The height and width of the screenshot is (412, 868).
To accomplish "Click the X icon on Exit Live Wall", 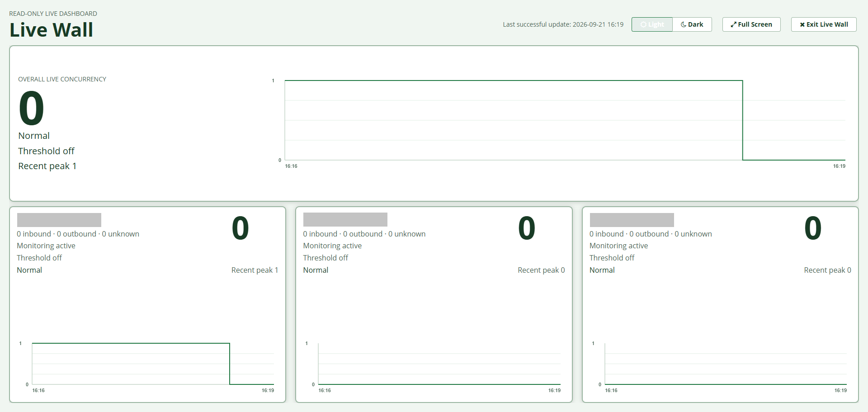I will [x=802, y=24].
